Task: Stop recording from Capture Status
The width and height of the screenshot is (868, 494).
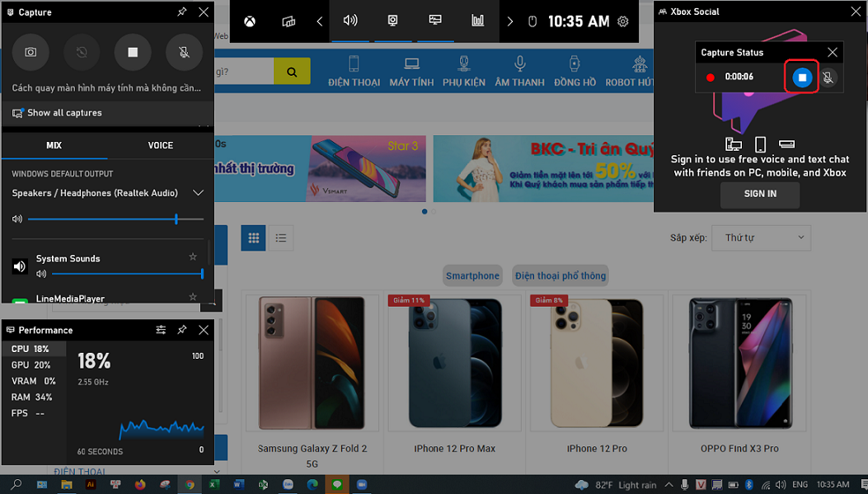Action: tap(801, 77)
